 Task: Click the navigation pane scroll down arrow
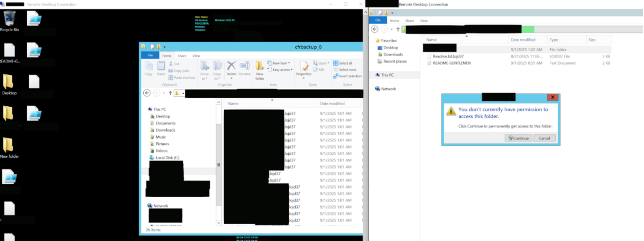pos(219,223)
